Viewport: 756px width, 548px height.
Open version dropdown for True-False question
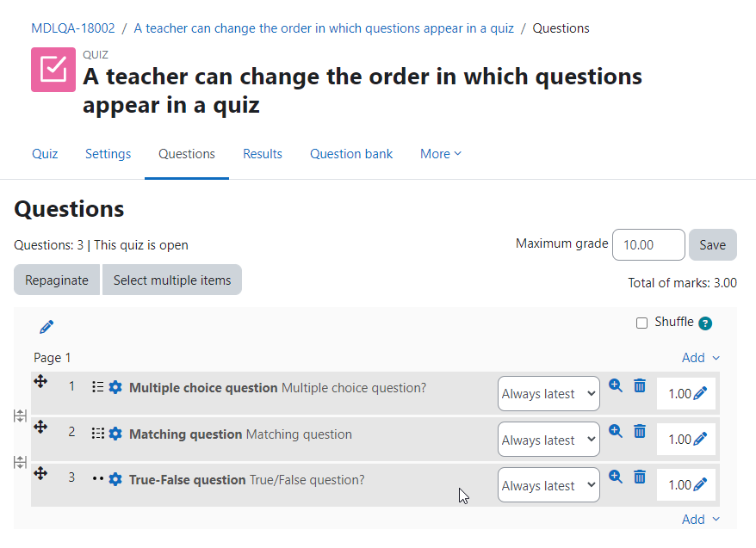click(548, 485)
